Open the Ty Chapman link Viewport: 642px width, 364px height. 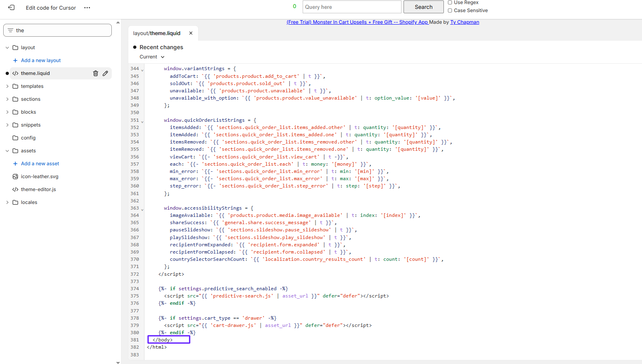click(x=465, y=22)
